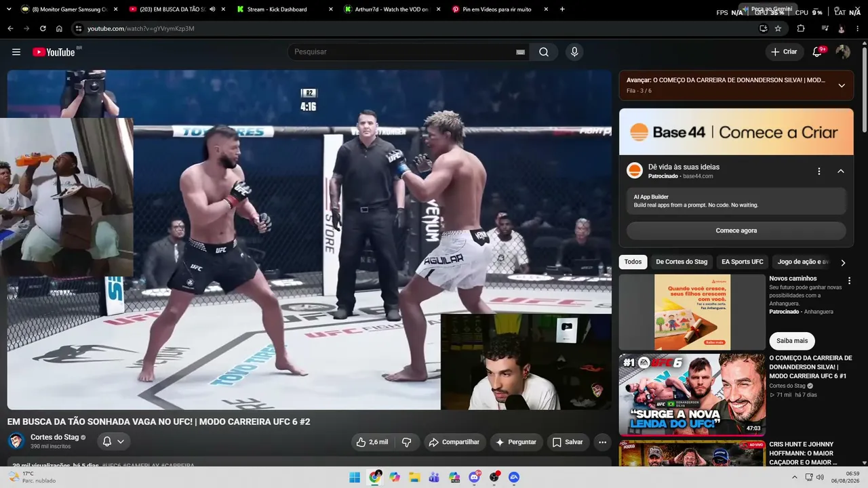Screen dimensions: 868x488
Task: Open the media controls button in toolbar
Action: [825, 28]
